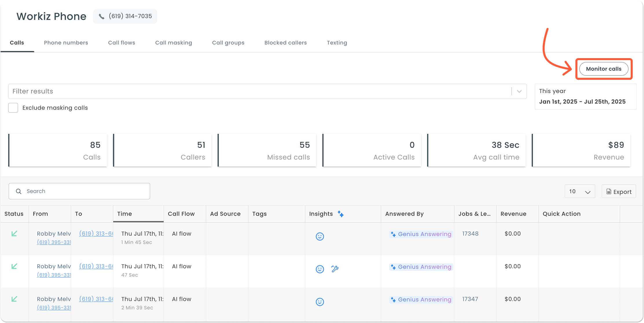This screenshot has width=644, height=323.
Task: Click incoming call arrow for 2 Min 39 Sec call
Action: [14, 299]
